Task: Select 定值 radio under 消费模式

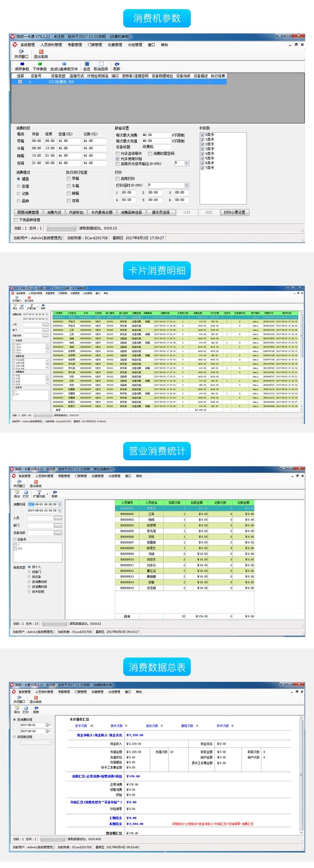Action: pyautogui.click(x=18, y=186)
